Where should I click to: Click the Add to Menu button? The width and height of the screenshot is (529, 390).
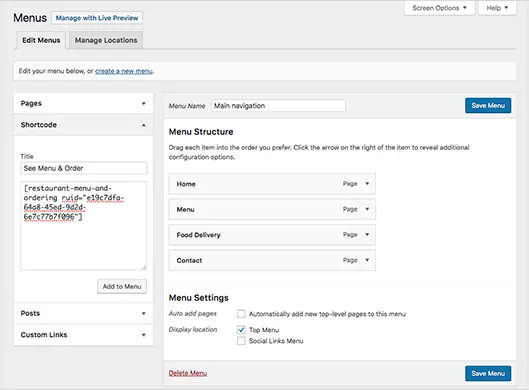[x=122, y=286]
